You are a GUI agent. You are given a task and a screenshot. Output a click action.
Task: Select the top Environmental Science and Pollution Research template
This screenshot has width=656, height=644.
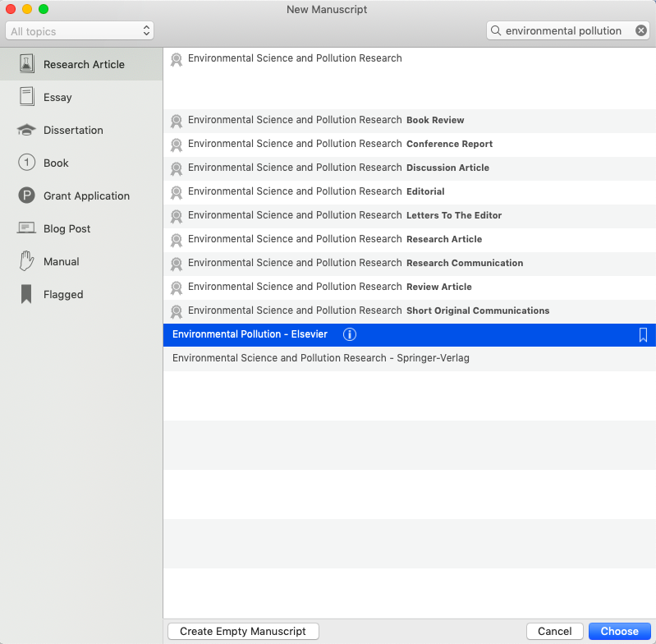click(410, 78)
